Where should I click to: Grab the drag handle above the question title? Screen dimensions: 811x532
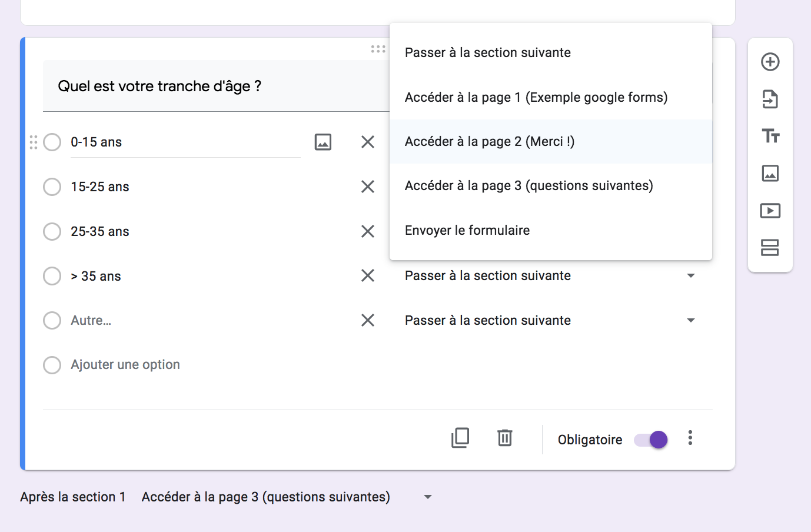[378, 49]
